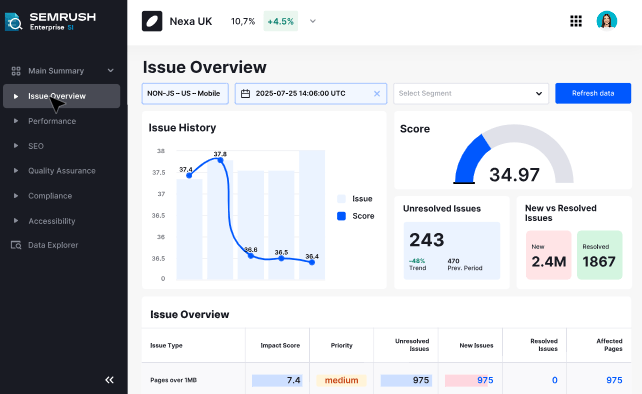Image resolution: width=642 pixels, height=394 pixels.
Task: Click the Data Explorer icon
Action: coord(16,245)
